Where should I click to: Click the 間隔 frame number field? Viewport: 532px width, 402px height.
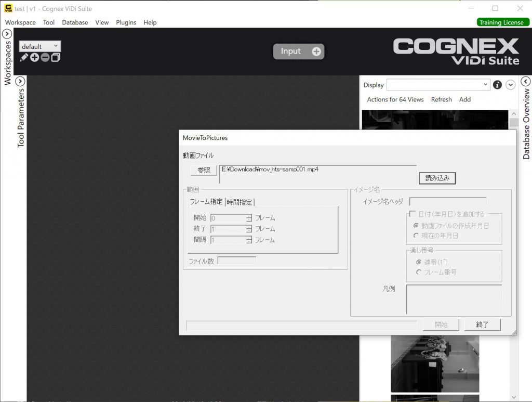pyautogui.click(x=229, y=240)
